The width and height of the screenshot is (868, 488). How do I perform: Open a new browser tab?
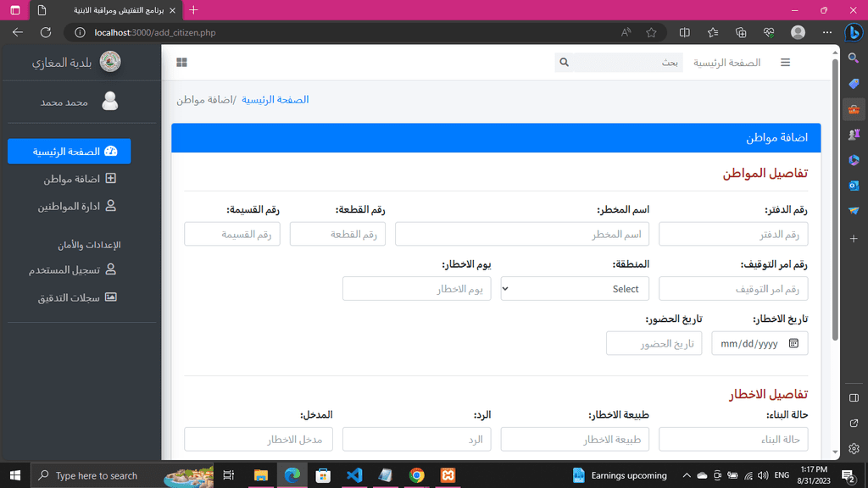click(x=193, y=10)
